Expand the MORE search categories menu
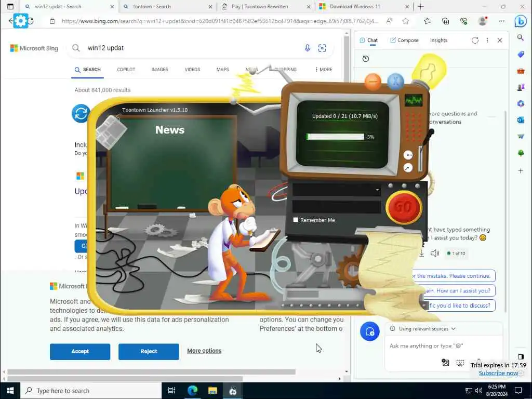The height and width of the screenshot is (399, 532). click(x=323, y=69)
